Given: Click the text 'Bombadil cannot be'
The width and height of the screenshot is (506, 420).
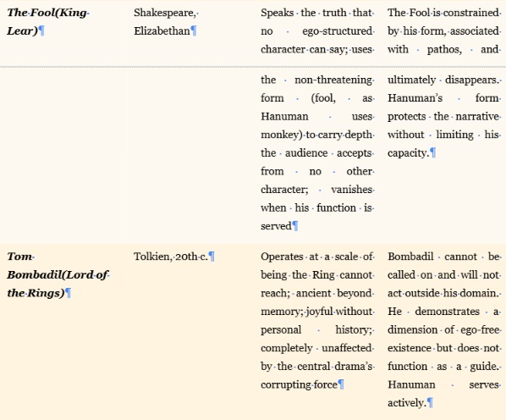Looking at the screenshot, I should [443, 257].
